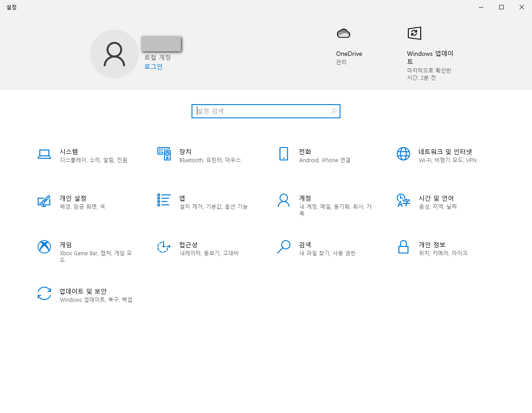
Task: Open the 시스템 laptop icon
Action: click(44, 154)
